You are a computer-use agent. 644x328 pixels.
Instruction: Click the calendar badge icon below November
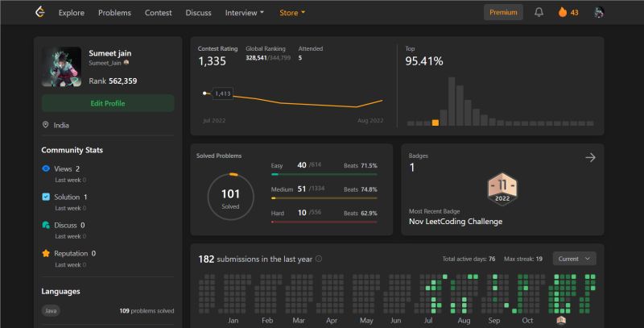click(x=561, y=320)
